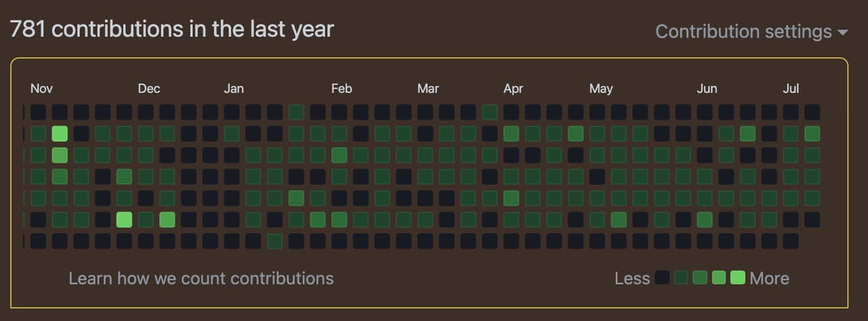Select the Nov month label

42,89
